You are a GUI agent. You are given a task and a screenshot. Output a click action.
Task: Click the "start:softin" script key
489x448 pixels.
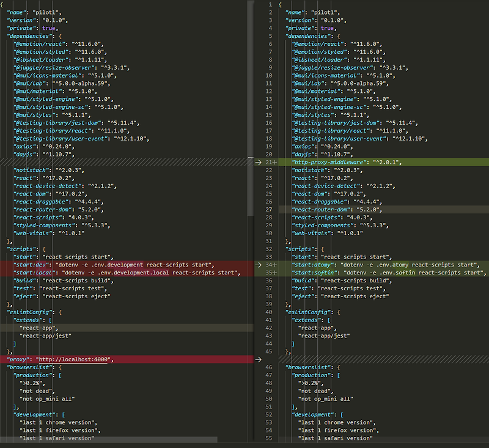[x=315, y=273]
